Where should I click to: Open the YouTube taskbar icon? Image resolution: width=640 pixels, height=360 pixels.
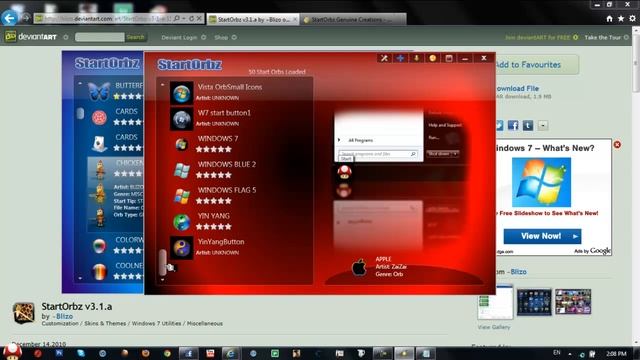tap(210, 353)
